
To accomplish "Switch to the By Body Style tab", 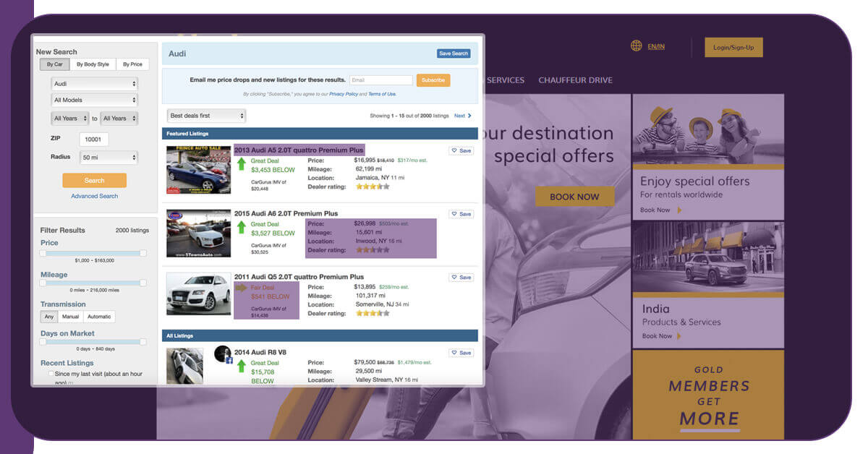I will click(93, 64).
